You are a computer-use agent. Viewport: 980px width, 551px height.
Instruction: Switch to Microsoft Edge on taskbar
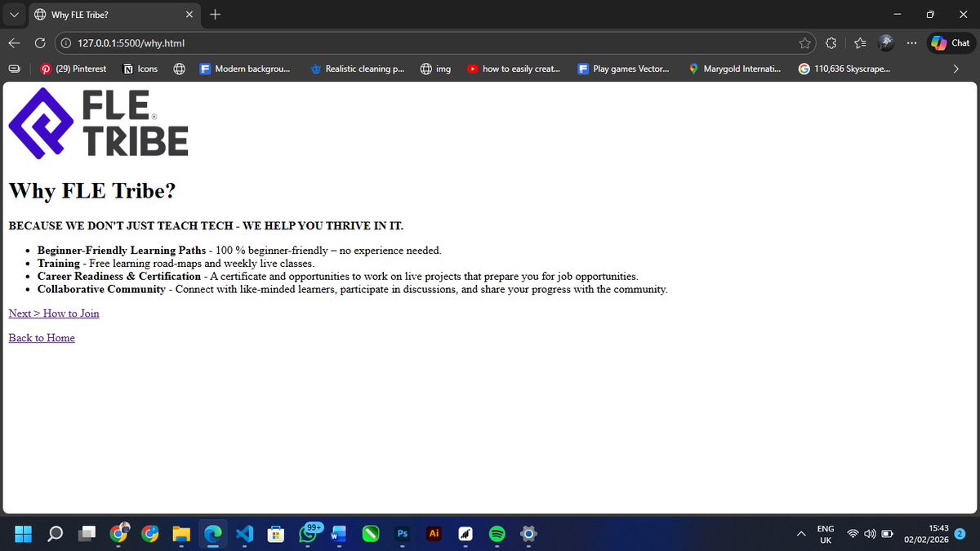213,534
